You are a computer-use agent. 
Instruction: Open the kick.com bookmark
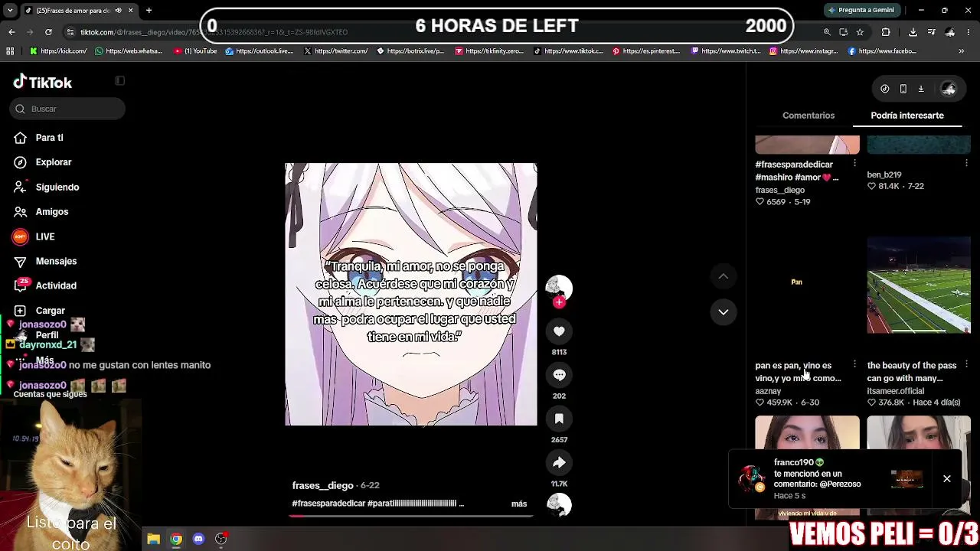[x=58, y=51]
